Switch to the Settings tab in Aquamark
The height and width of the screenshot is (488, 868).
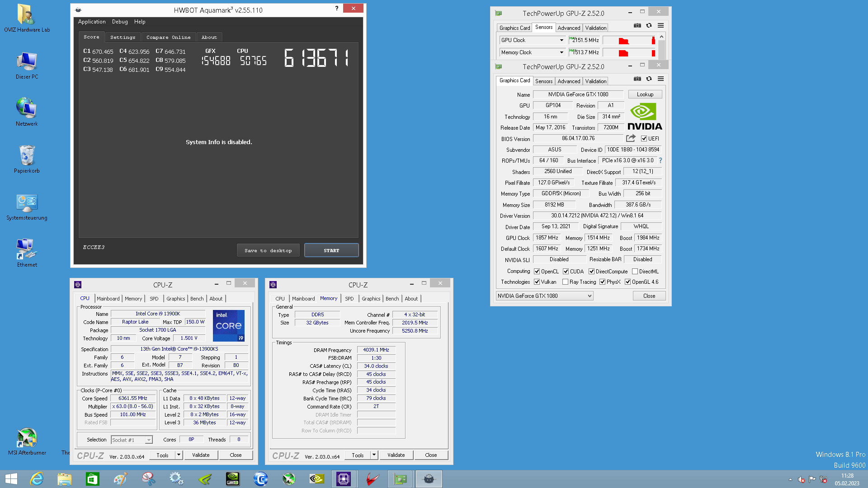pyautogui.click(x=123, y=37)
